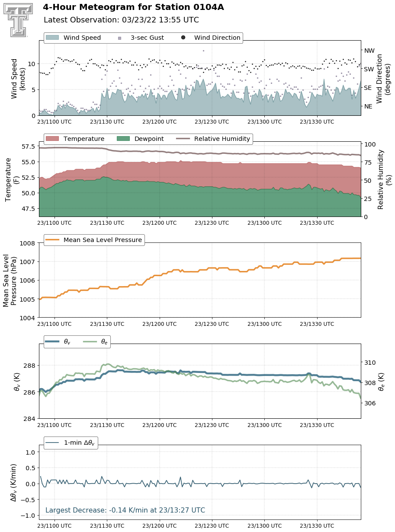Click the '1008' pressure axis tick
This screenshot has height=532, width=395.
click(28, 243)
